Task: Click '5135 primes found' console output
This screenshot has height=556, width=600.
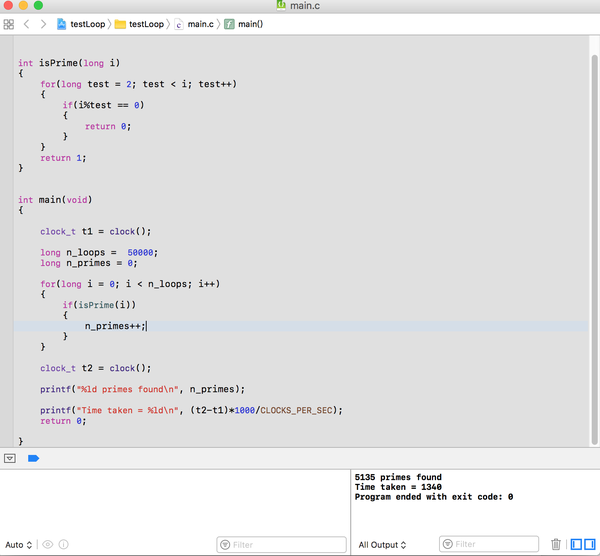Action: click(398, 477)
